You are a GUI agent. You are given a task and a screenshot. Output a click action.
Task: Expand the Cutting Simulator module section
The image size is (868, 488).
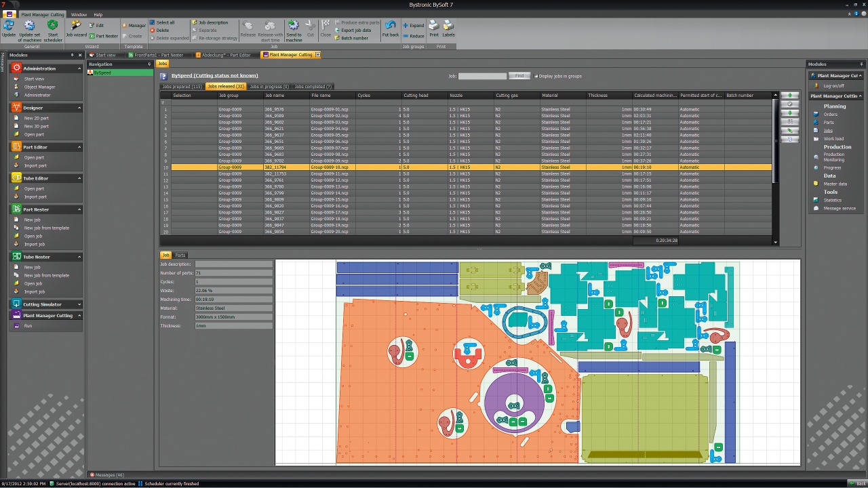coord(79,304)
